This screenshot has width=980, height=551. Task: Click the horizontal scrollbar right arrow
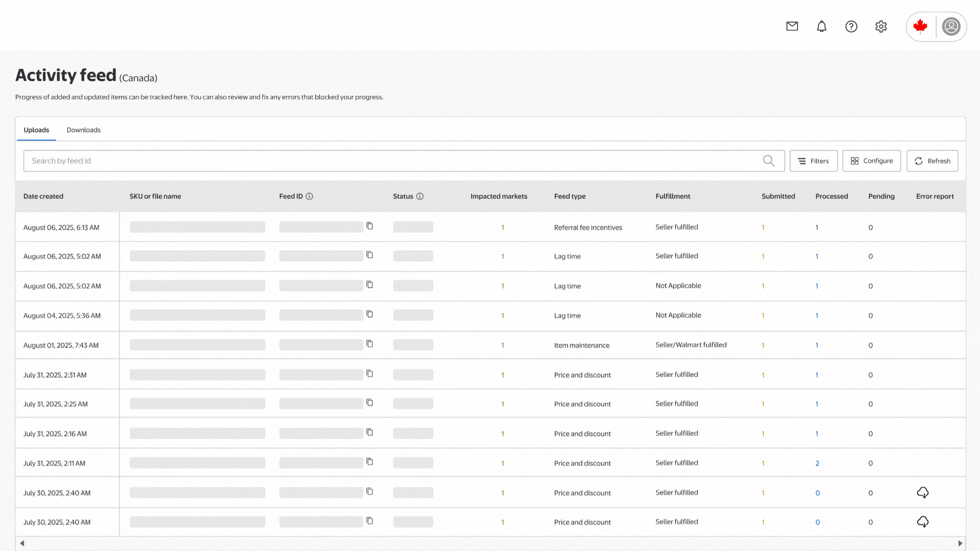click(x=960, y=543)
